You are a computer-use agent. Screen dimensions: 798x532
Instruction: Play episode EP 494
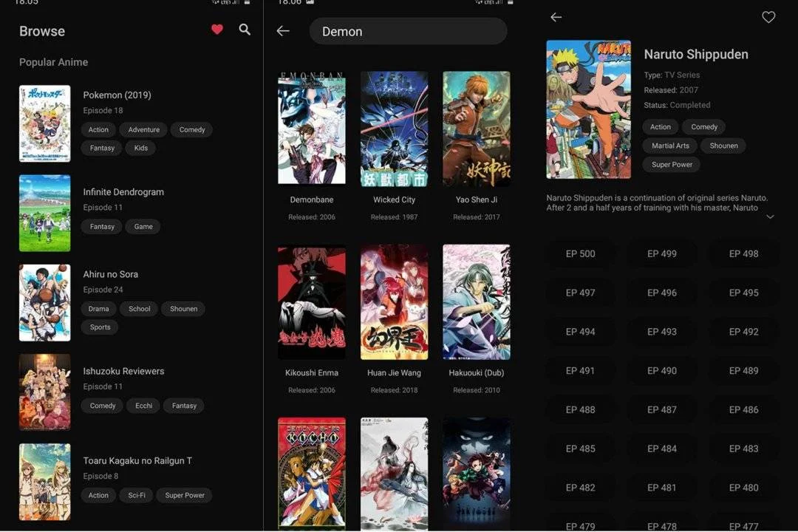(x=580, y=332)
